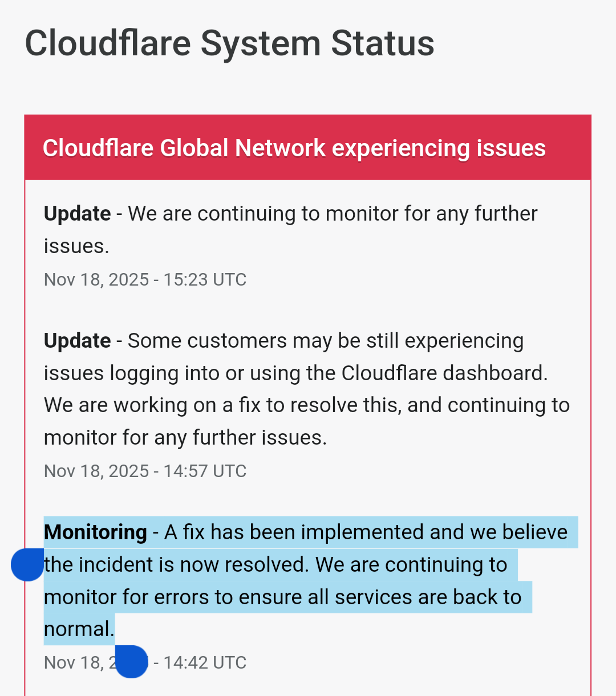
Task: Tap highlighted text 'the incident is now resolved'
Action: pos(176,565)
